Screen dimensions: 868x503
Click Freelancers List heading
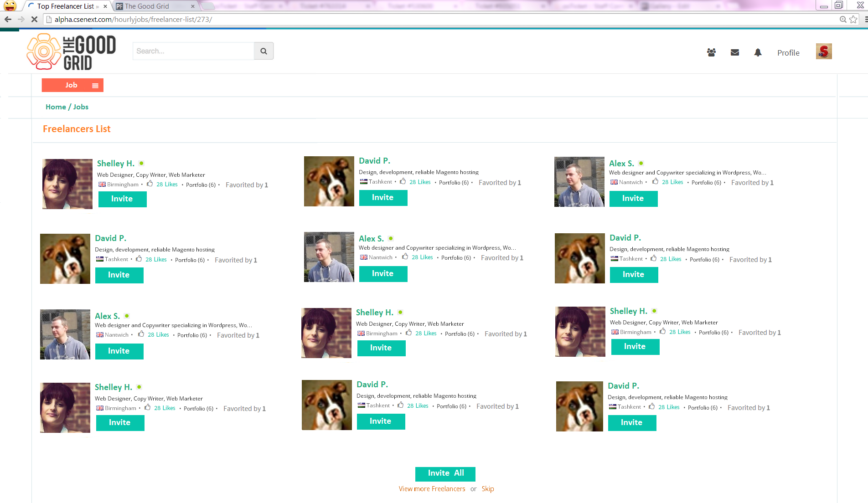pyautogui.click(x=77, y=129)
